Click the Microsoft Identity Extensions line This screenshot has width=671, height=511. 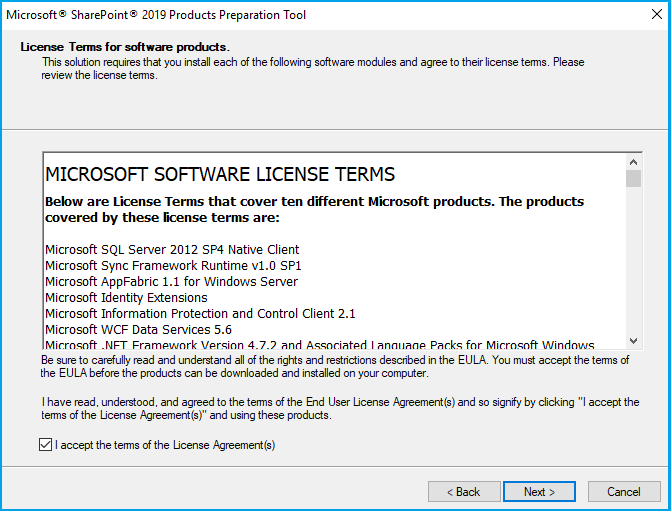click(x=126, y=298)
